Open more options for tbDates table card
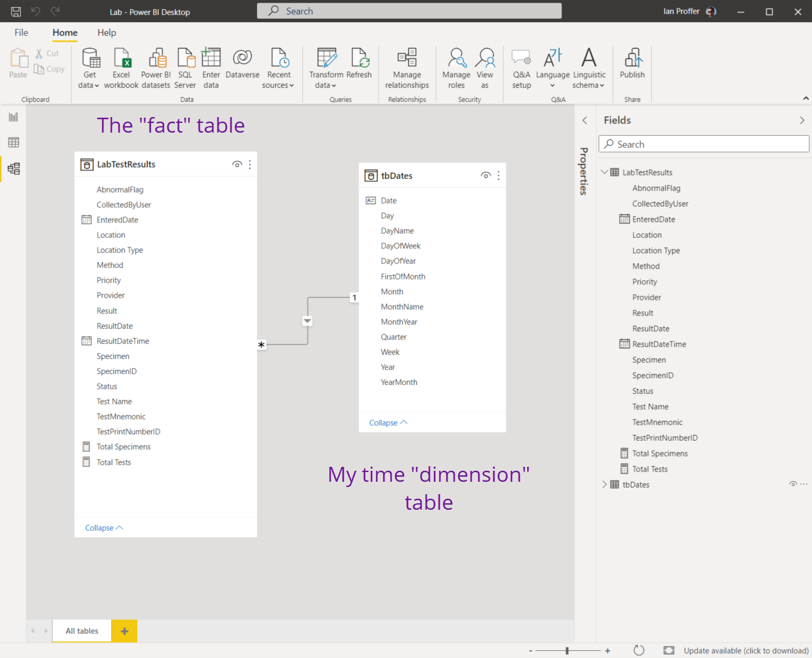Image resolution: width=812 pixels, height=658 pixels. 498,176
